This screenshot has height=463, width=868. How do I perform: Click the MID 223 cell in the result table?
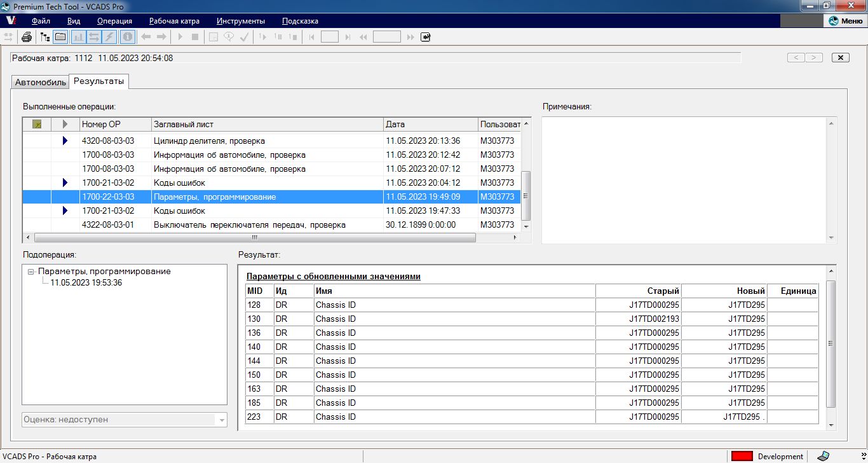point(259,417)
